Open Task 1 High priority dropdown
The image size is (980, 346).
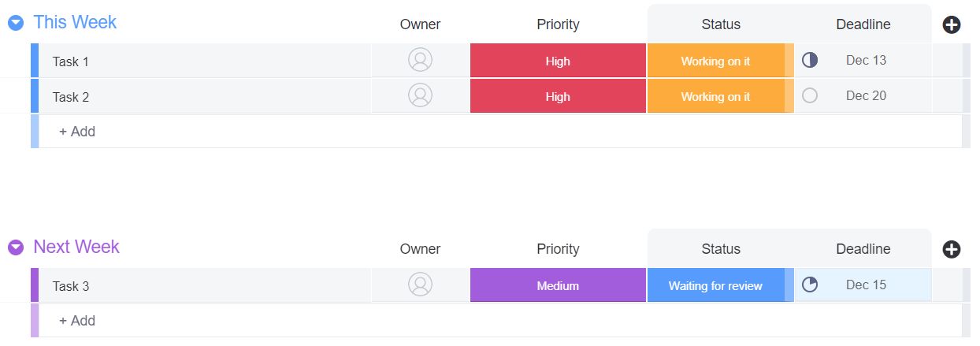pyautogui.click(x=558, y=61)
